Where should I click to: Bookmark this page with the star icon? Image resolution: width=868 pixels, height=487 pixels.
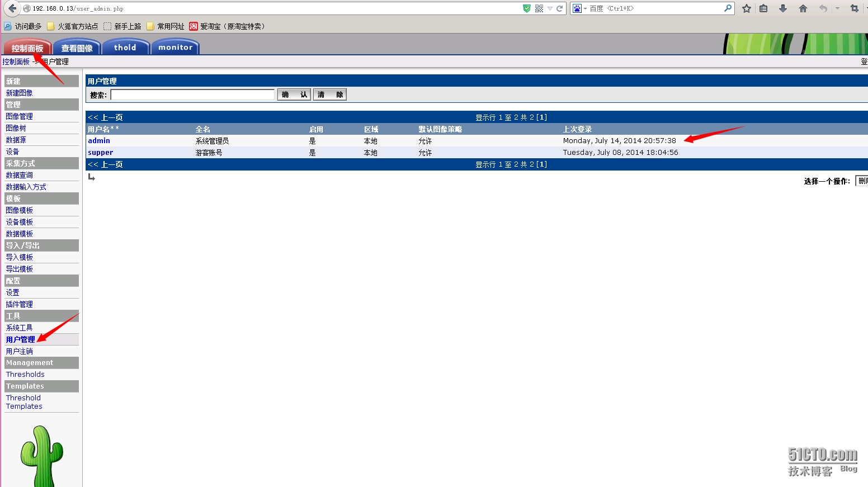coord(746,8)
